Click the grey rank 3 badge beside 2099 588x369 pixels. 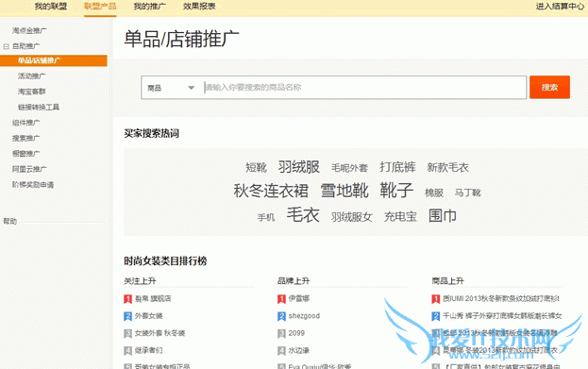(281, 333)
